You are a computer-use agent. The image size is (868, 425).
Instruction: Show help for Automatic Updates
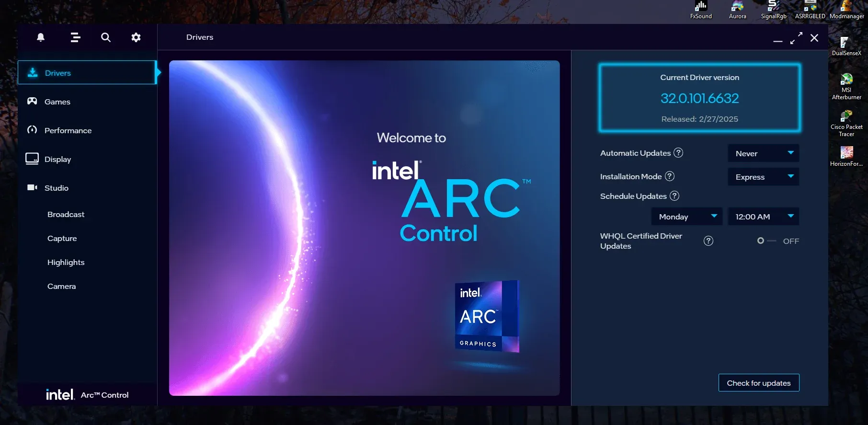click(x=678, y=153)
